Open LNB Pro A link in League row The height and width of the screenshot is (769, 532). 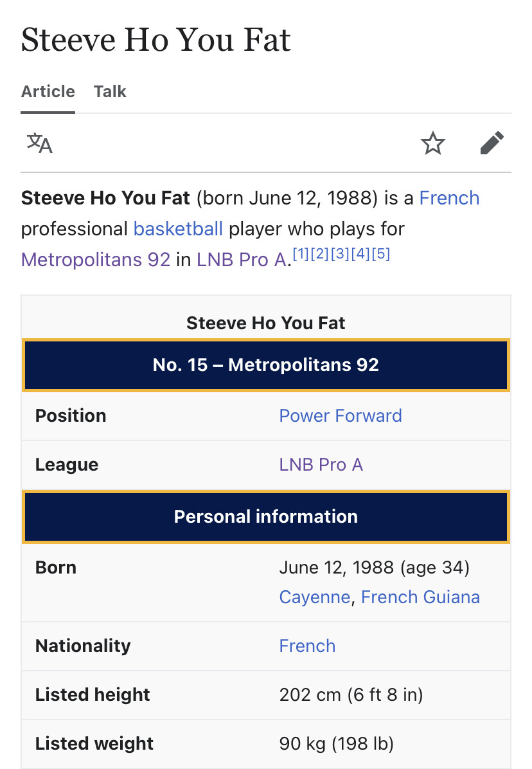pyautogui.click(x=321, y=464)
